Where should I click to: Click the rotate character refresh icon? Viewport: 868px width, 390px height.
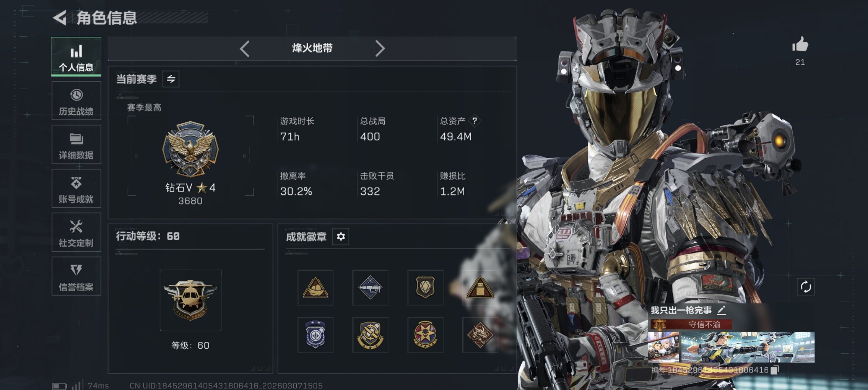(x=806, y=287)
